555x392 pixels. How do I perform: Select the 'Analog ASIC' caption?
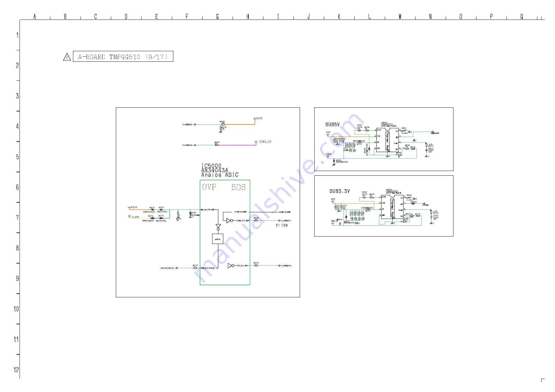(x=220, y=175)
